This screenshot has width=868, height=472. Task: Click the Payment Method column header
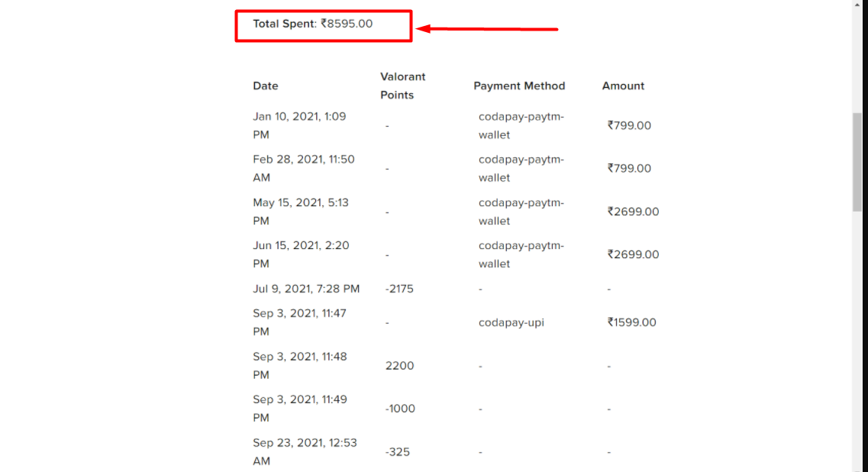tap(519, 86)
